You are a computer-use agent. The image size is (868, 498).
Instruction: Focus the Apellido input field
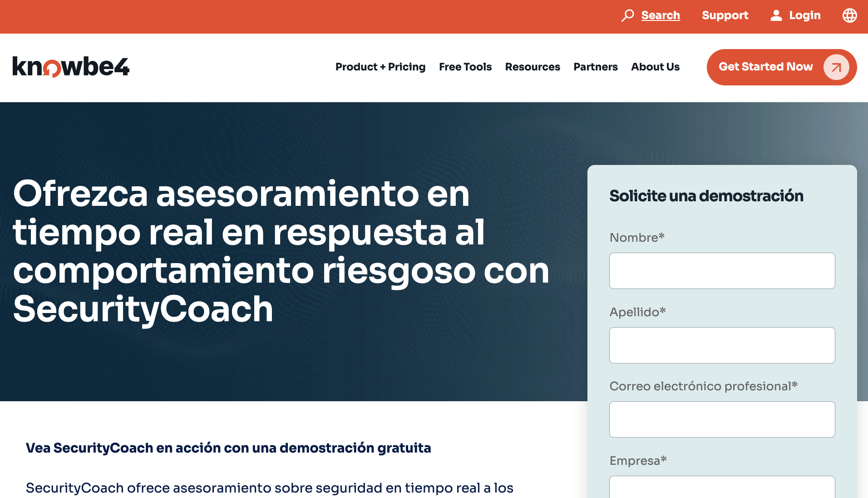[722, 345]
